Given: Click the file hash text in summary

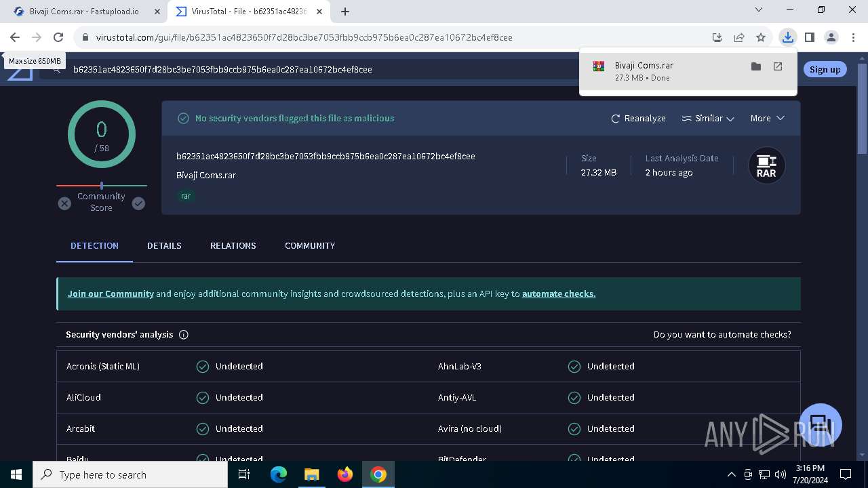Looking at the screenshot, I should click(x=325, y=156).
